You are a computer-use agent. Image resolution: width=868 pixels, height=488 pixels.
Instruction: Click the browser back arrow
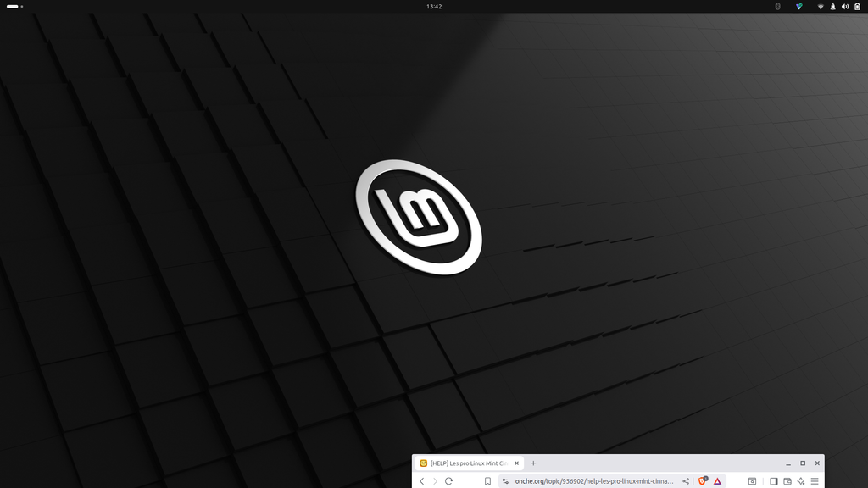422,481
